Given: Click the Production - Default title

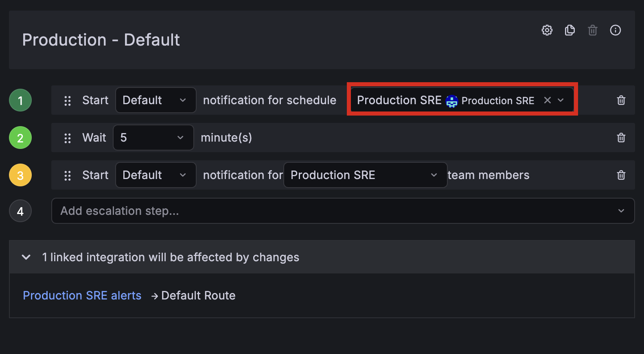Looking at the screenshot, I should [101, 39].
